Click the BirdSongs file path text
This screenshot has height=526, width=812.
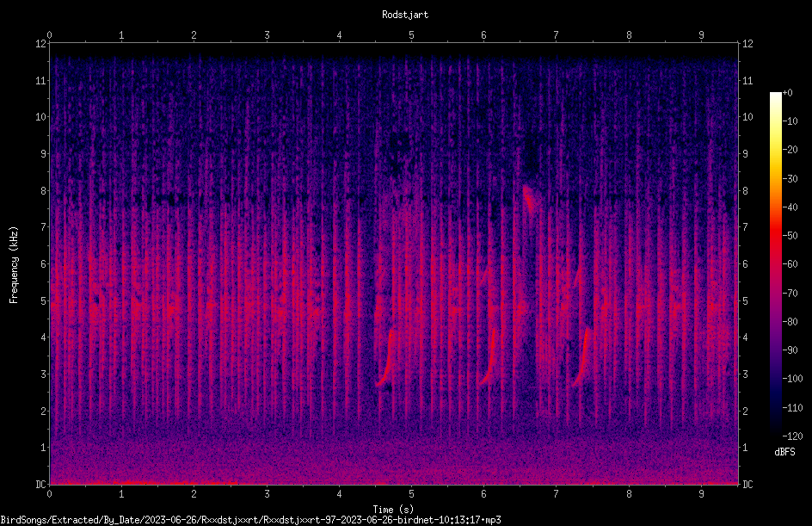[250, 520]
